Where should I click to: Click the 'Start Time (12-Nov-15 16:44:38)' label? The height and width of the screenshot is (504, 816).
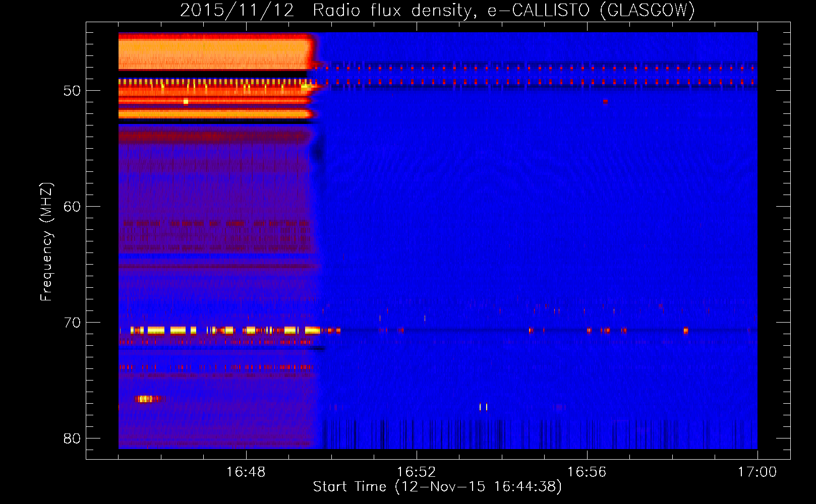pos(437,487)
